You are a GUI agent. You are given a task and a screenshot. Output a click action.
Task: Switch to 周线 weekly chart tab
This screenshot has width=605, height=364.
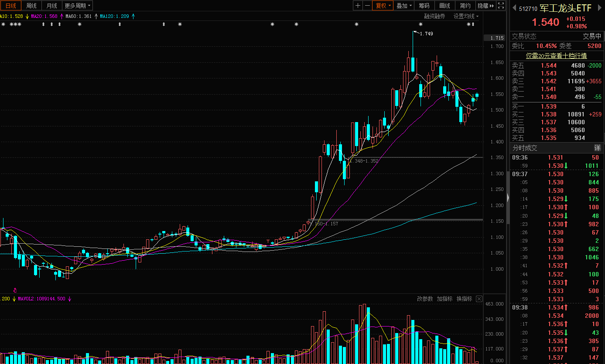coord(31,6)
